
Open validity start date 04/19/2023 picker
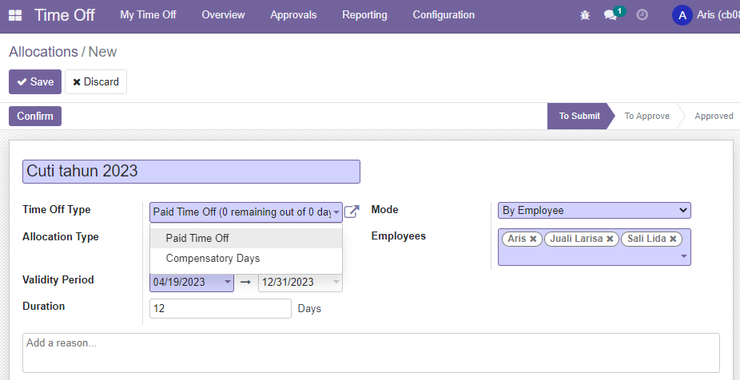pos(192,282)
